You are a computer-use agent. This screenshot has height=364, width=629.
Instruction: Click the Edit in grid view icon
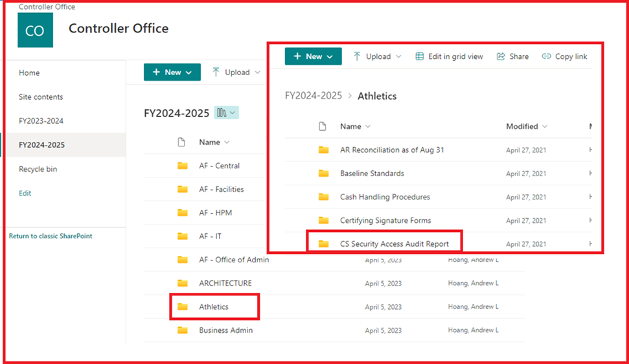click(x=420, y=56)
